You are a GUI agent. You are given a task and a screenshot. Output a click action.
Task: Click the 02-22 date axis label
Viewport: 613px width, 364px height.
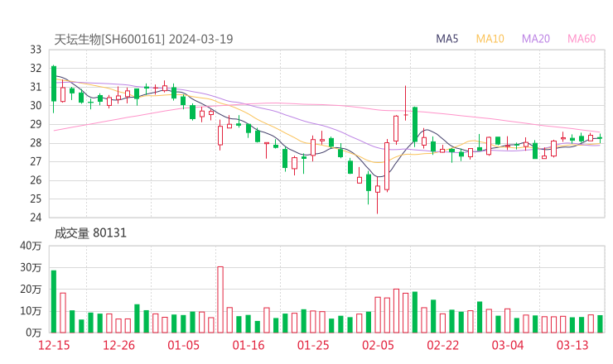pyautogui.click(x=442, y=345)
